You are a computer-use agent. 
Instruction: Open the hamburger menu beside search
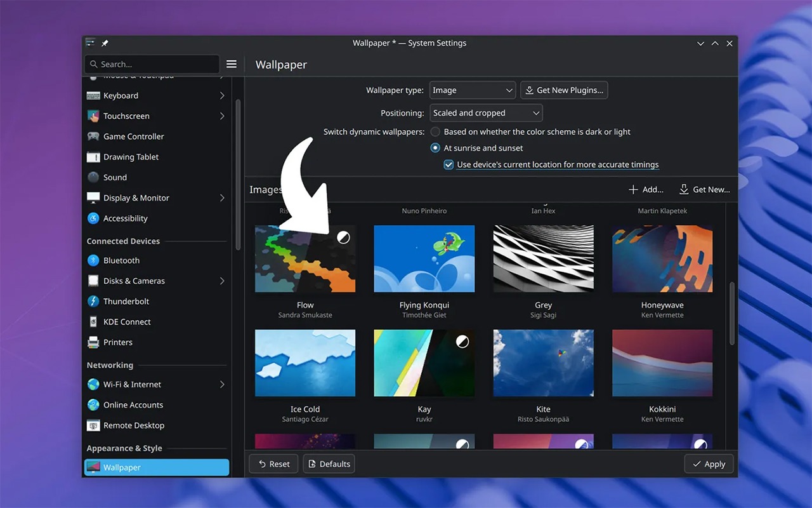point(232,64)
